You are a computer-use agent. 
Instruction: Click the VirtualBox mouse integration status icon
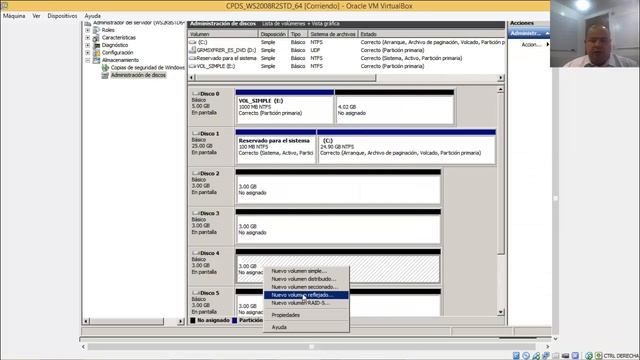[589, 356]
